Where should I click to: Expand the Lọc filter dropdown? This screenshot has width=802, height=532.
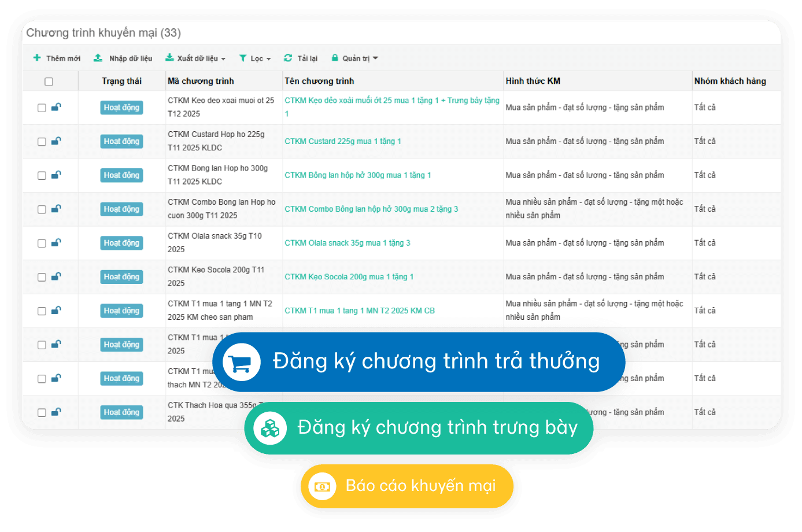(x=256, y=58)
